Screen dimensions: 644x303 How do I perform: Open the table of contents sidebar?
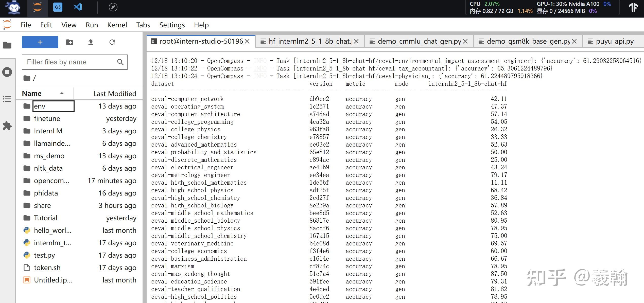(x=7, y=99)
